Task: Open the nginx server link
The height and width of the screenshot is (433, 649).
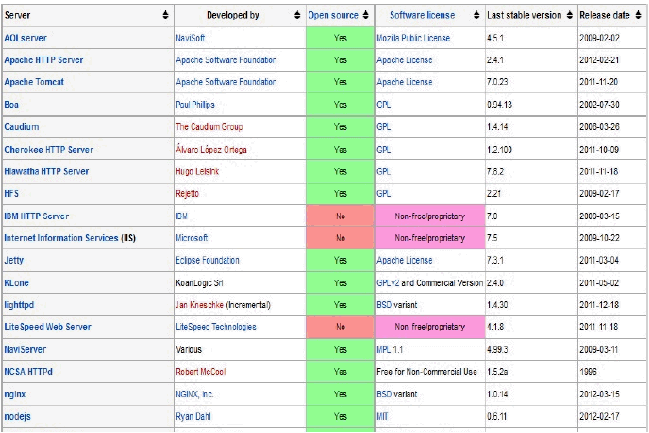Action: point(15,395)
